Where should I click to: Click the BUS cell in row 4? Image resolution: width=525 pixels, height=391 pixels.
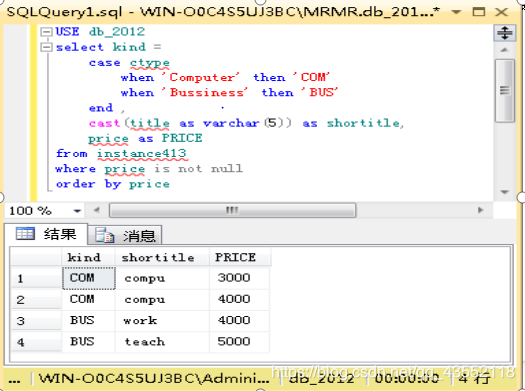tap(89, 342)
